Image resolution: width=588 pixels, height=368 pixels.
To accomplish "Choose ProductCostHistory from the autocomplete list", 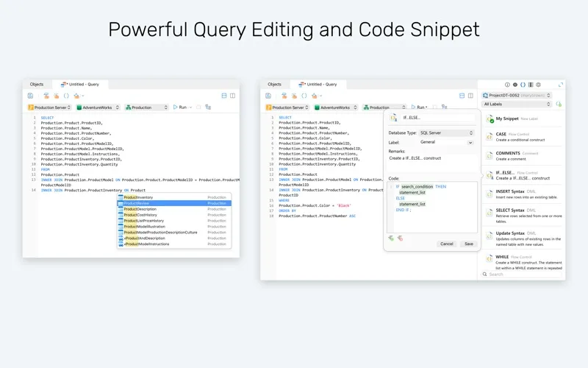I will [x=174, y=215].
